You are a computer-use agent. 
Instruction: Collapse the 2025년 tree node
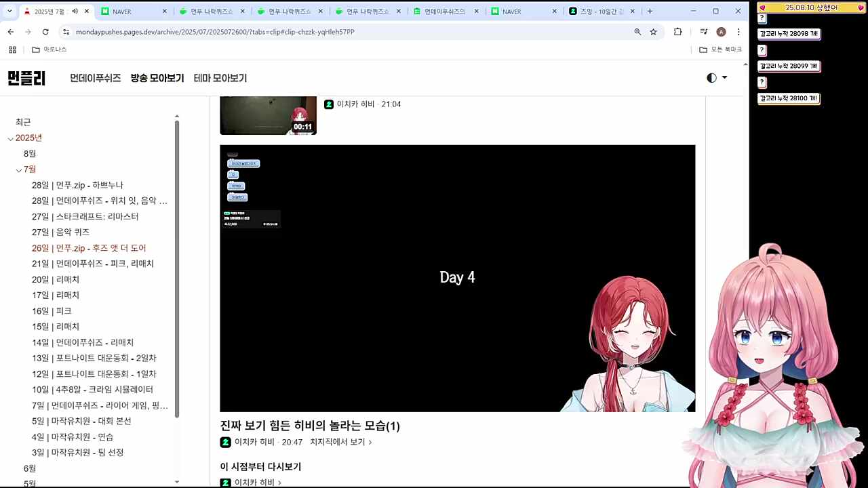10,138
